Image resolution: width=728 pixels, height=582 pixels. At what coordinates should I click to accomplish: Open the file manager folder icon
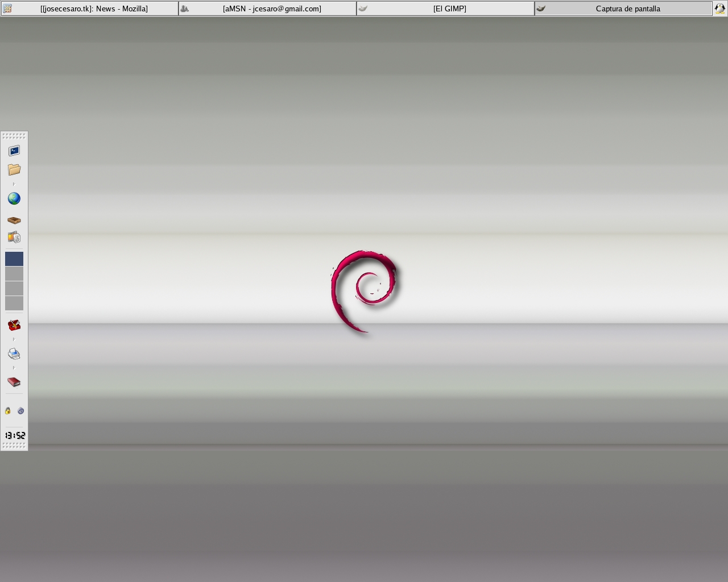pos(14,169)
